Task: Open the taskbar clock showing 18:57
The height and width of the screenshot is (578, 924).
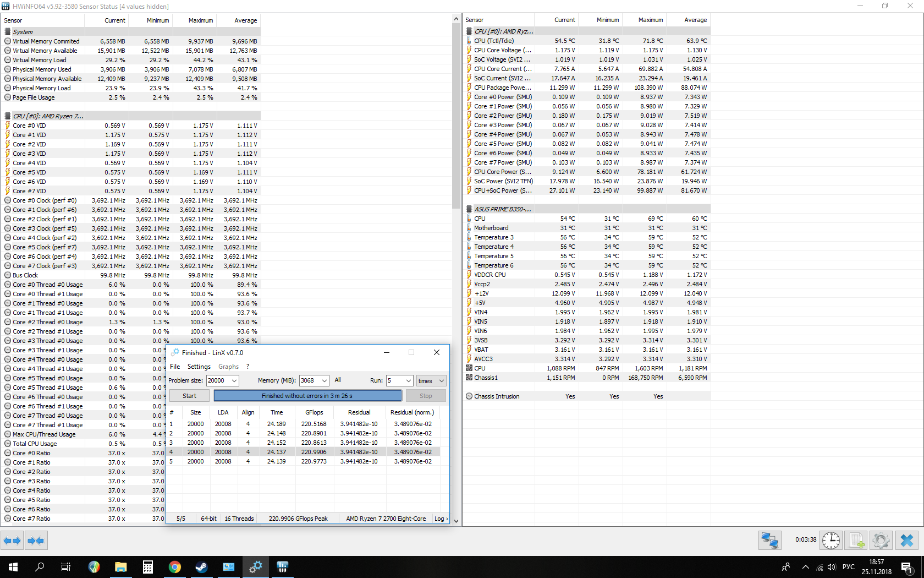Action: coord(877,567)
